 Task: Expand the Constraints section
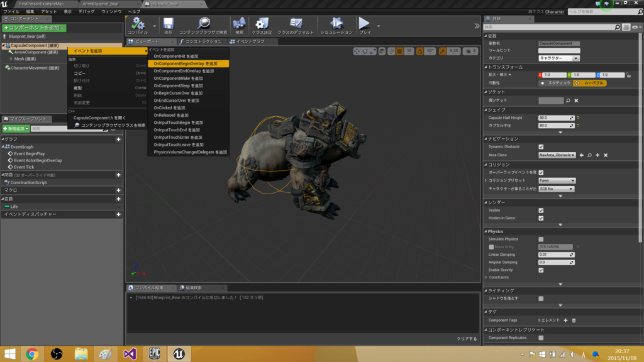coord(486,277)
